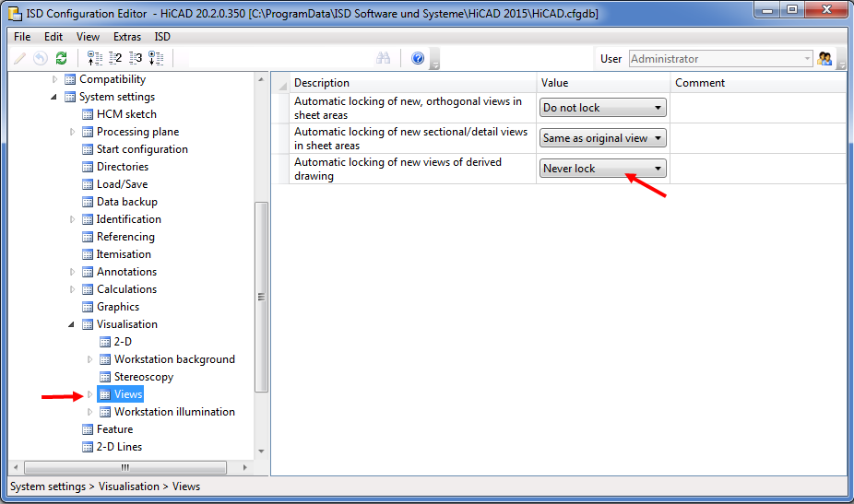Image resolution: width=854 pixels, height=504 pixels.
Task: Click the tree vertical scrollbar thumb
Action: pos(261,297)
